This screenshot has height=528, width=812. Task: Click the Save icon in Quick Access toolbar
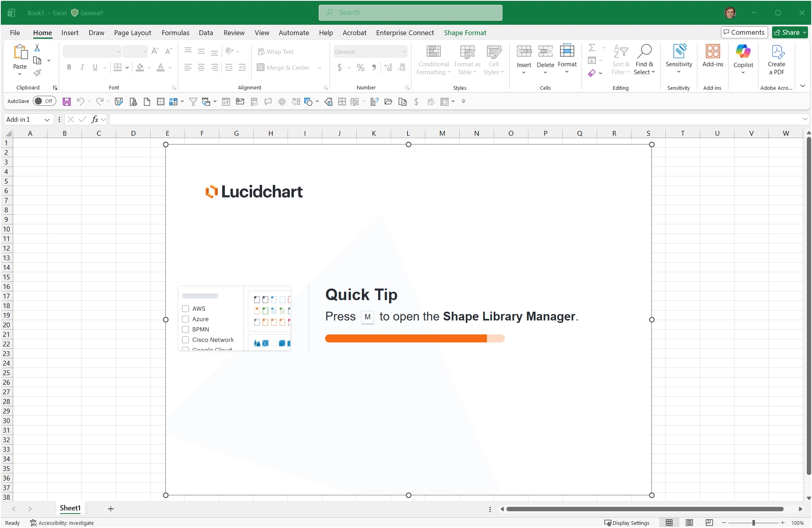[x=67, y=102]
